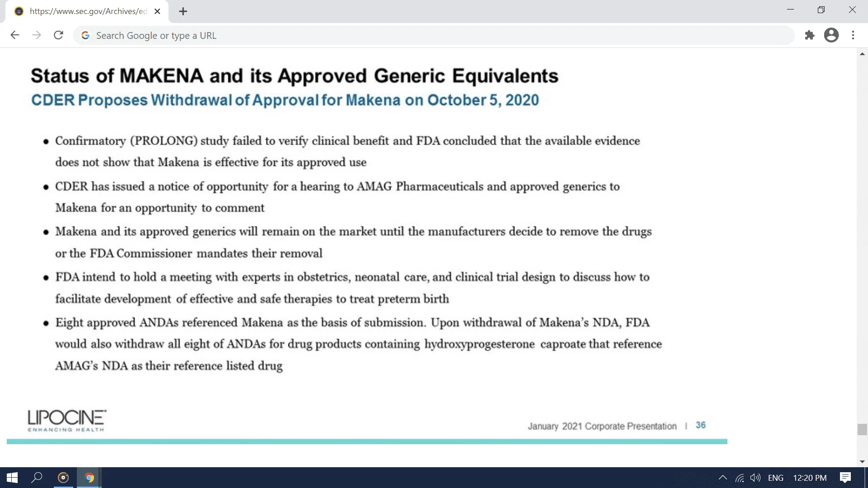This screenshot has height=488, width=868.
Task: Close the sec.gov tab
Action: pyautogui.click(x=157, y=12)
